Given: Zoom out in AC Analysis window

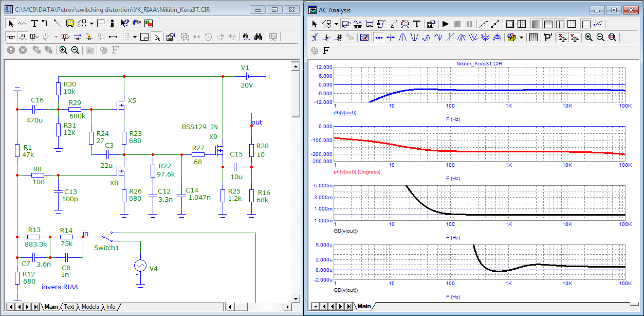Looking at the screenshot, I should tap(600, 37).
